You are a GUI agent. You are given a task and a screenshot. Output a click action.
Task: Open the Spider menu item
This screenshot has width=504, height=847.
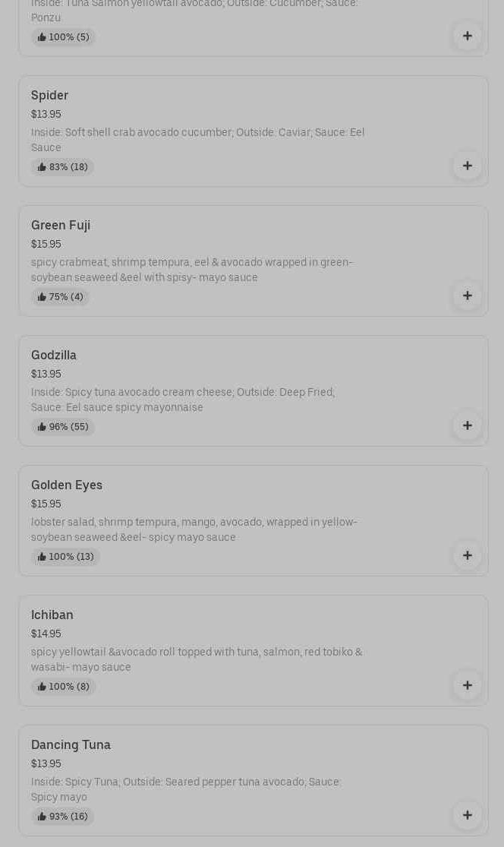49,96
